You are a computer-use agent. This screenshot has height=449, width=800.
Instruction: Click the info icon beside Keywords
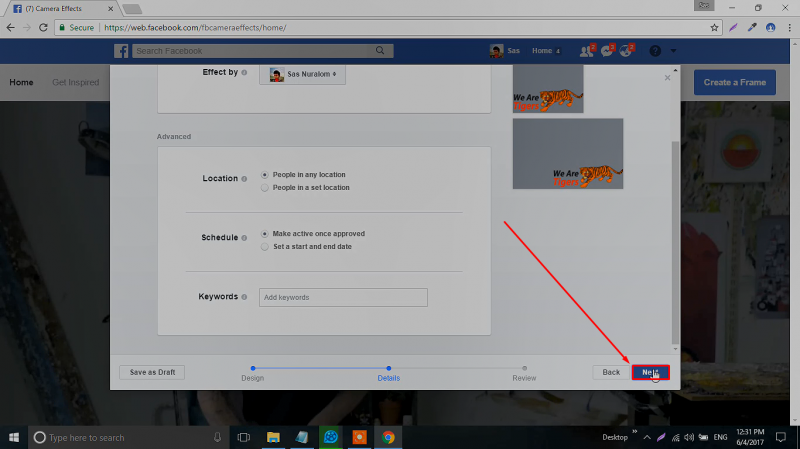pyautogui.click(x=245, y=297)
